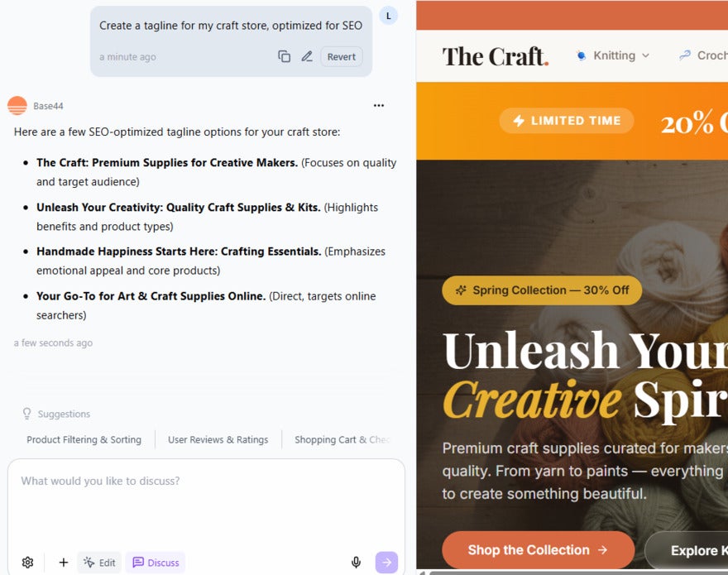Send message with purple arrow button

[x=386, y=563]
